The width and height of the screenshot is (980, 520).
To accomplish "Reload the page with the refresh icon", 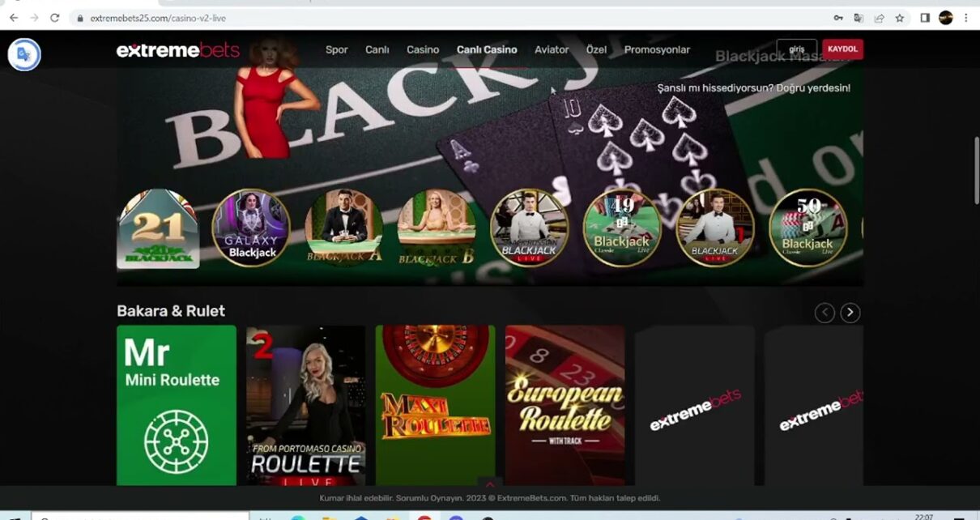I will (x=55, y=18).
